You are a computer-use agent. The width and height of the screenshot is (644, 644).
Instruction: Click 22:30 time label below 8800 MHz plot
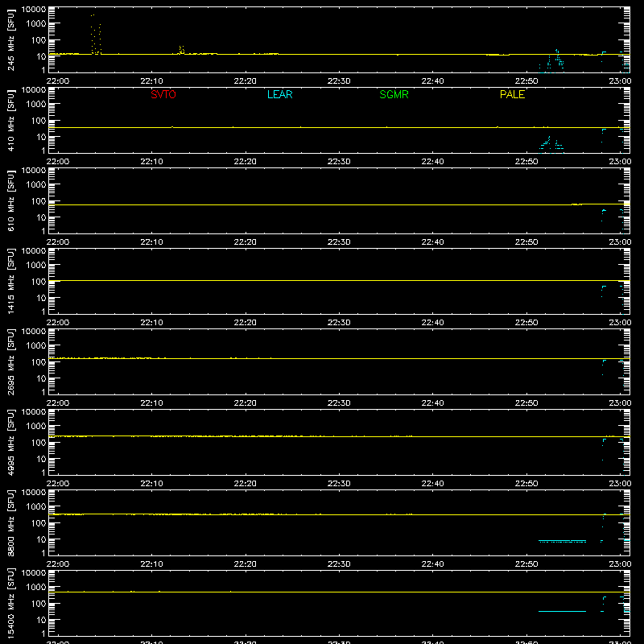(339, 564)
